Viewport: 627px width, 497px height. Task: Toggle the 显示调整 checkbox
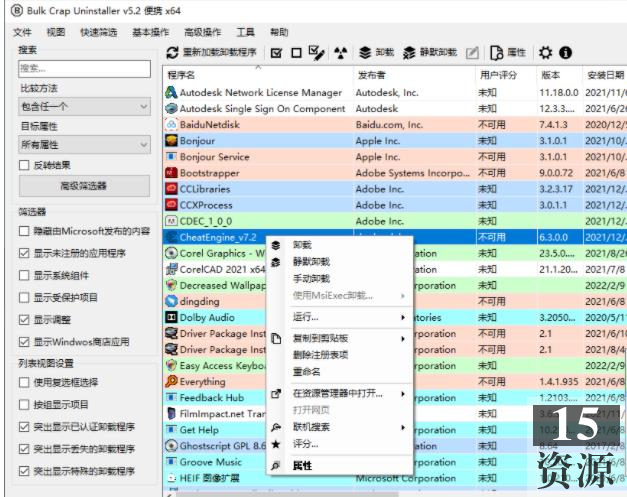click(x=24, y=319)
